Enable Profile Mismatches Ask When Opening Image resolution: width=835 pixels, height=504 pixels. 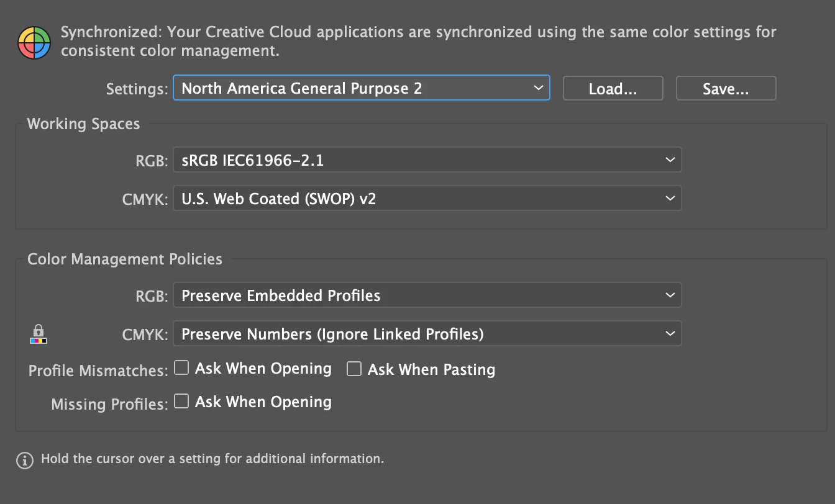(x=181, y=368)
